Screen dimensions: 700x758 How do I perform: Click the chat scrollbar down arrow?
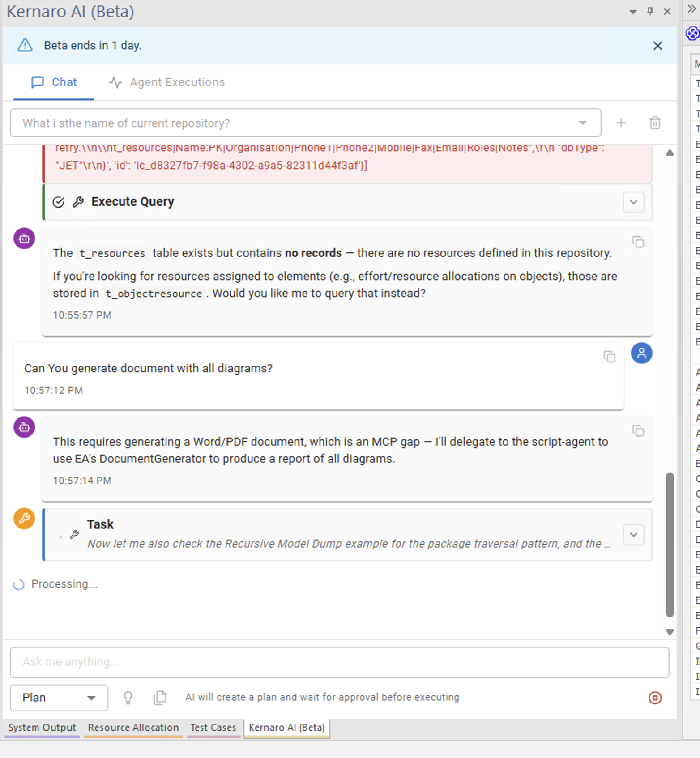click(x=670, y=632)
